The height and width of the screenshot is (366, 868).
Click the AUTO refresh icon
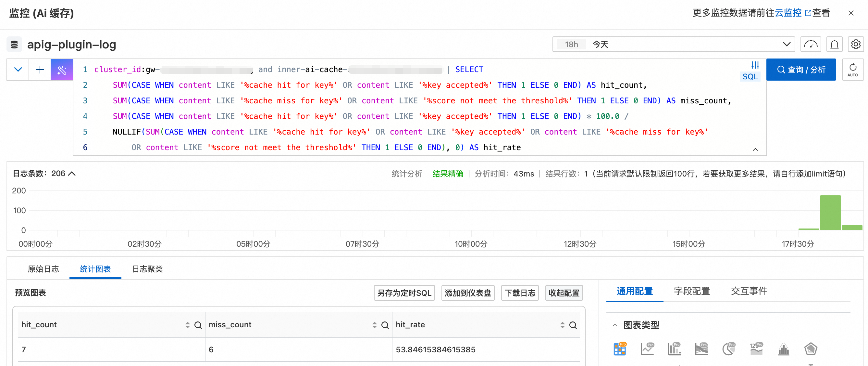(852, 70)
